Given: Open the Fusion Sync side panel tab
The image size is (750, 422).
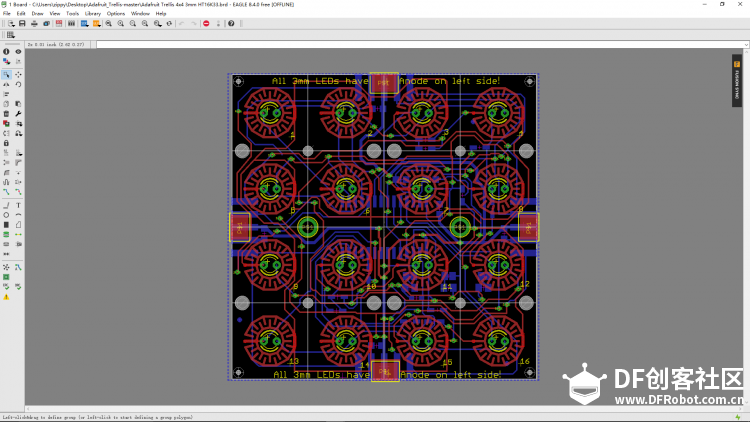Looking at the screenshot, I should [737, 80].
